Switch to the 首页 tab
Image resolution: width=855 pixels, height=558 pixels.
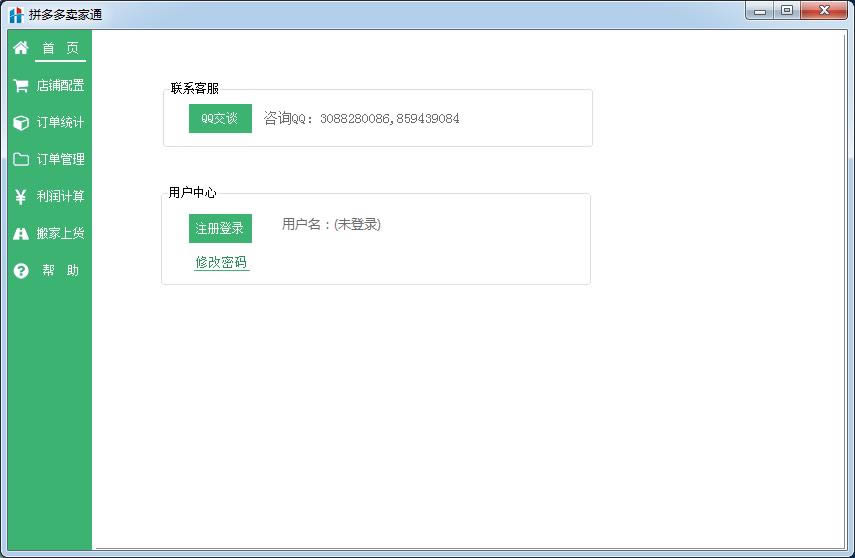(x=60, y=48)
